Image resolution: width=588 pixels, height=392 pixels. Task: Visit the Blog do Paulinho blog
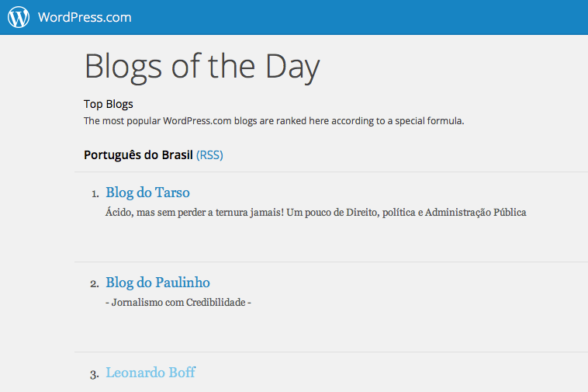[x=157, y=283]
